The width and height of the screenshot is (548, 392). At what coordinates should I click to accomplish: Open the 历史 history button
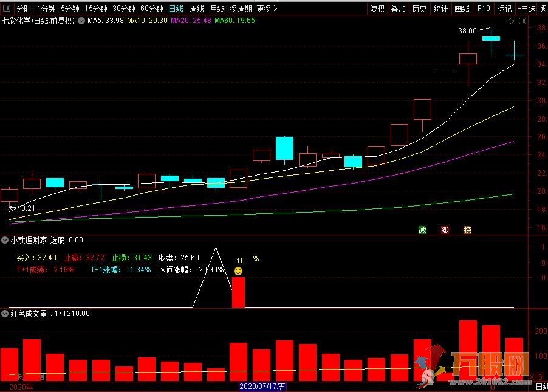pyautogui.click(x=419, y=9)
